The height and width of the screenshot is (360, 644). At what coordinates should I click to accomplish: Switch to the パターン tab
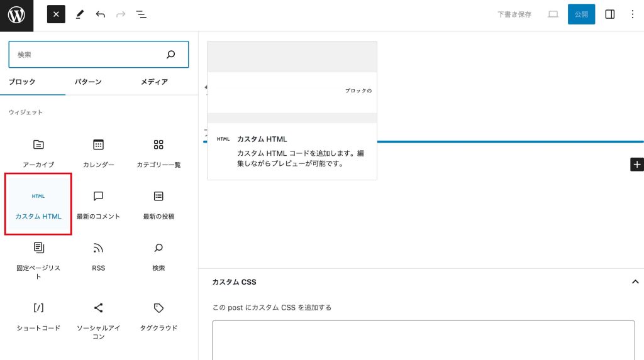click(88, 82)
